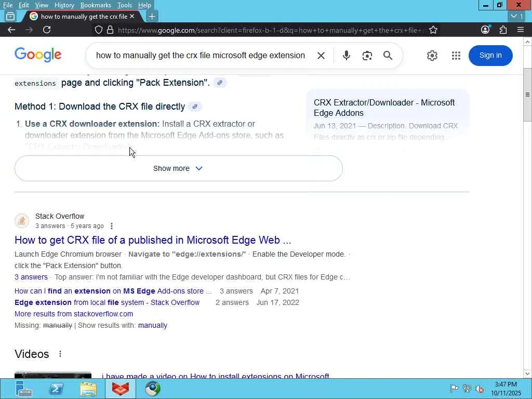The image size is (532, 399).
Task: Open 'How to get CRX file of a published' result
Action: tap(153, 240)
